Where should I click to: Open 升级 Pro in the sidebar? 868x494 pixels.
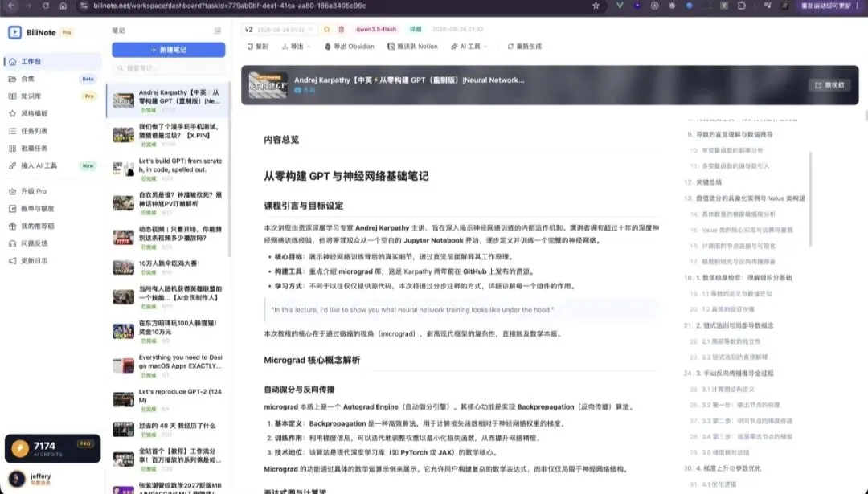point(52,191)
